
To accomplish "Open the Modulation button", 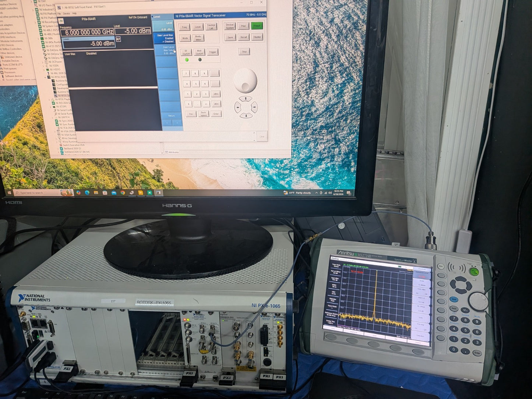I will click(198, 38).
